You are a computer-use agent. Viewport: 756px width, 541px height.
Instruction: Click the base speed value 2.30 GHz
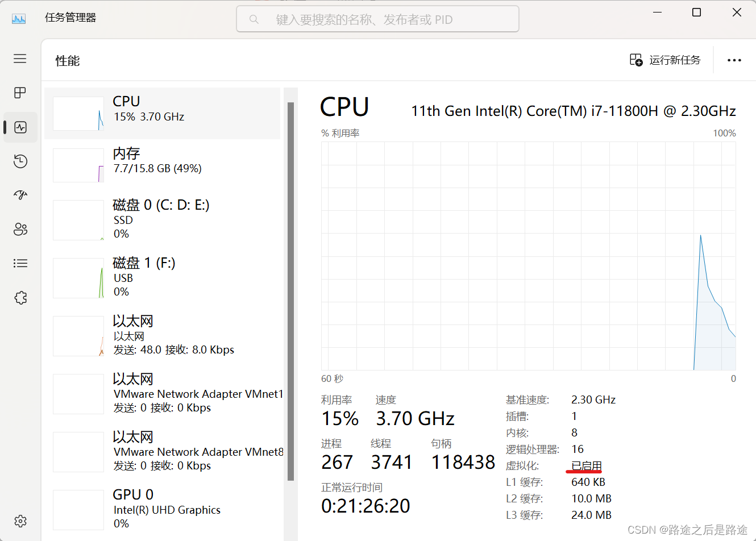pyautogui.click(x=593, y=399)
